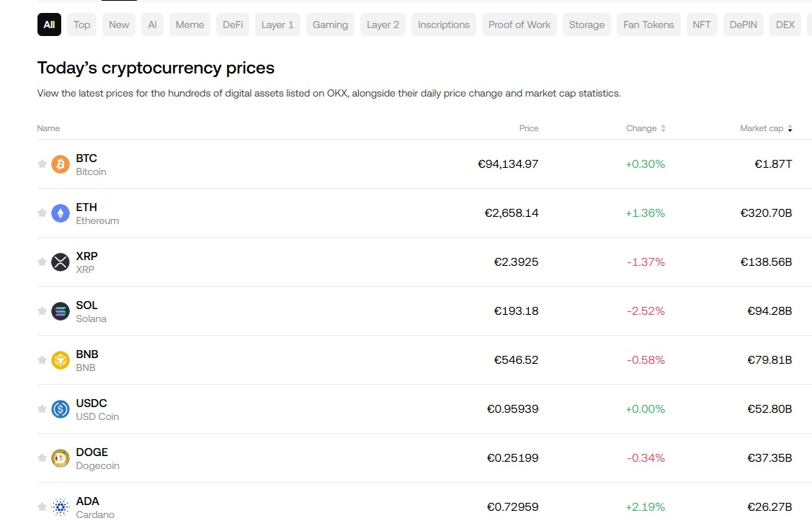The height and width of the screenshot is (531, 812).
Task: Click the XRP token icon
Action: click(x=60, y=262)
